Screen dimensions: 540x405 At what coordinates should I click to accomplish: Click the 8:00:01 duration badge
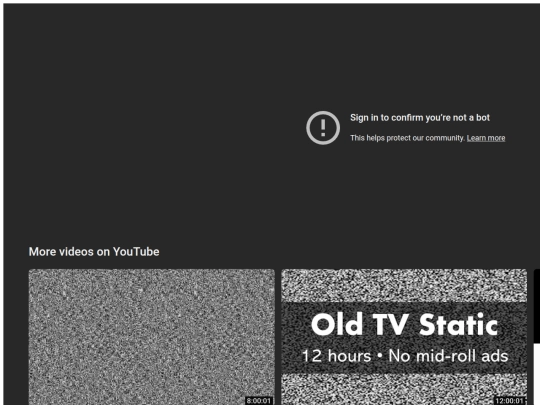259,401
